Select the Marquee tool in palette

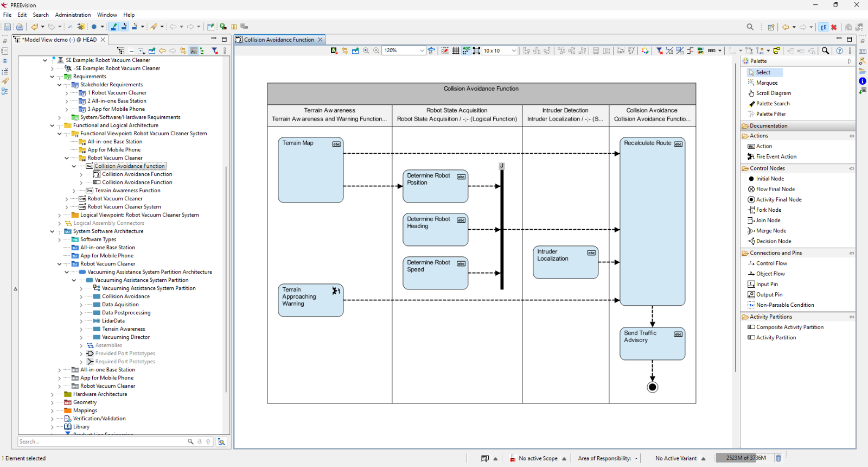(x=763, y=83)
